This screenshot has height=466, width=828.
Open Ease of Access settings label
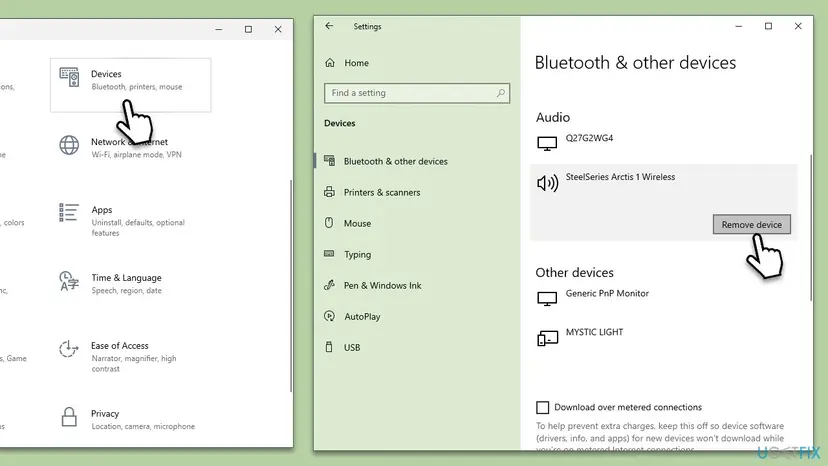tap(119, 346)
